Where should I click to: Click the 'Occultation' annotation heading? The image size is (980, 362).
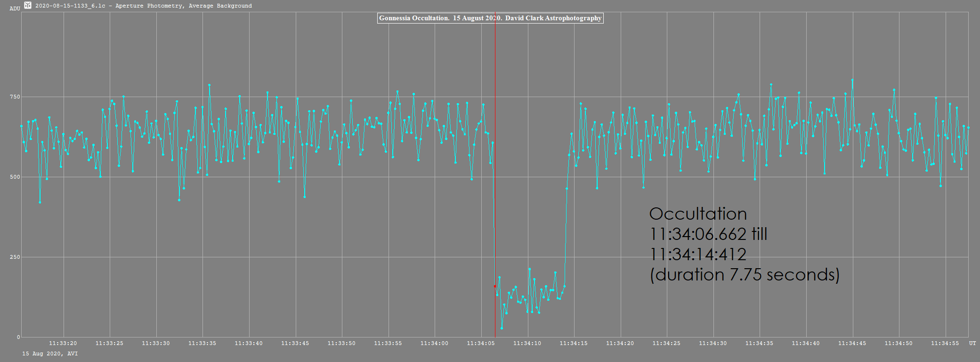[x=698, y=214]
